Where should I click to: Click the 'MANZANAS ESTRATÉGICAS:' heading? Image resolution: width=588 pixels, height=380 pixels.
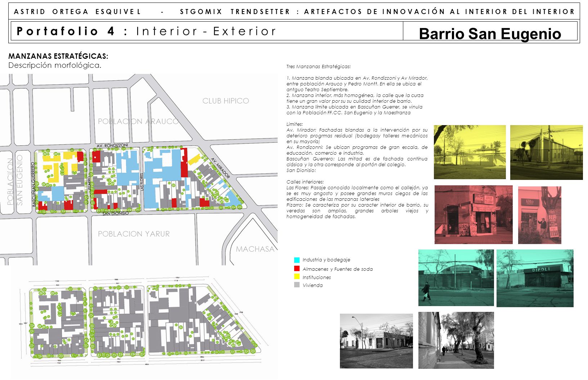coord(58,56)
